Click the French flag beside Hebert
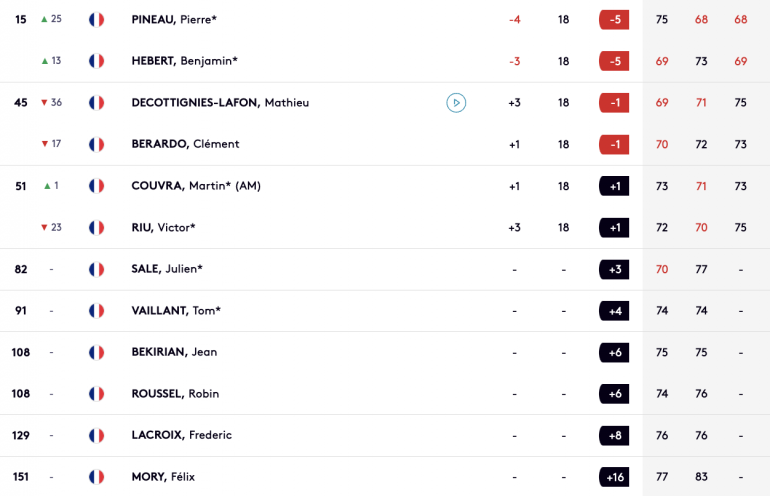This screenshot has width=770, height=496. [96, 61]
